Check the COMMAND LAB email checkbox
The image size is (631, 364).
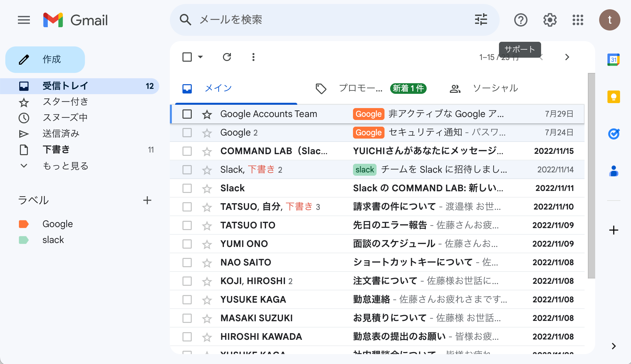click(x=187, y=151)
